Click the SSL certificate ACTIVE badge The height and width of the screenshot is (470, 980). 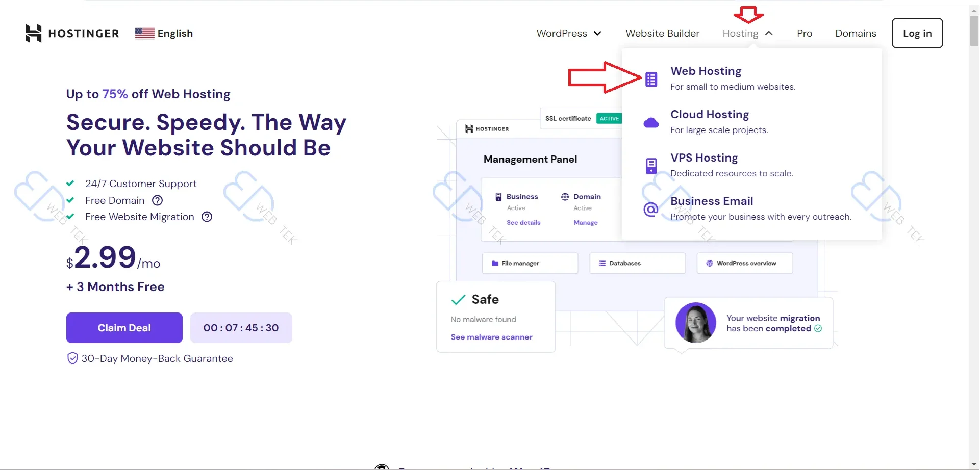[x=609, y=118]
